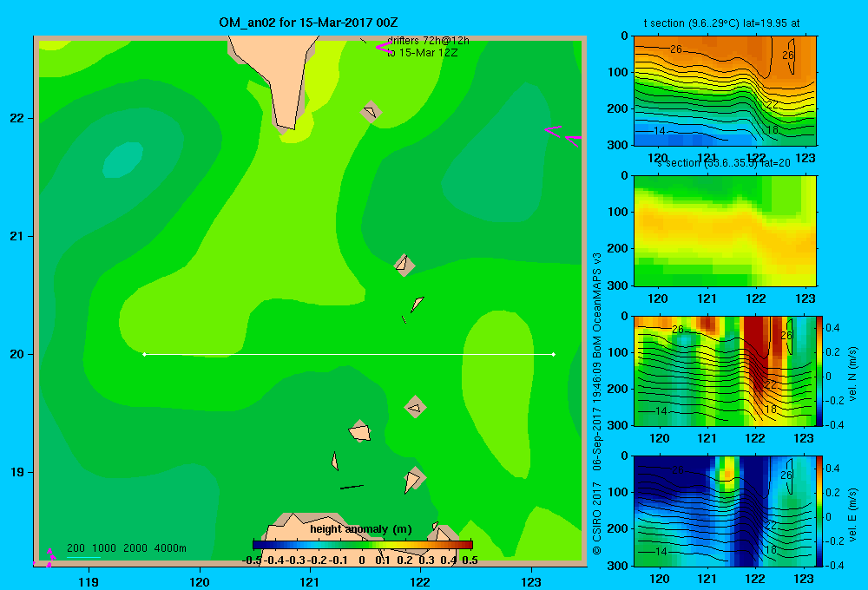Click longitude label '121' under the main map
The image size is (868, 590).
(310, 581)
